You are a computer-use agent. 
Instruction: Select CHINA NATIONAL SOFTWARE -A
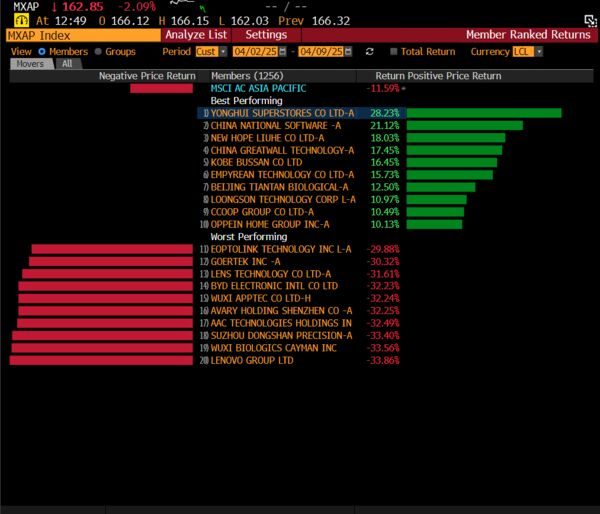(x=276, y=126)
